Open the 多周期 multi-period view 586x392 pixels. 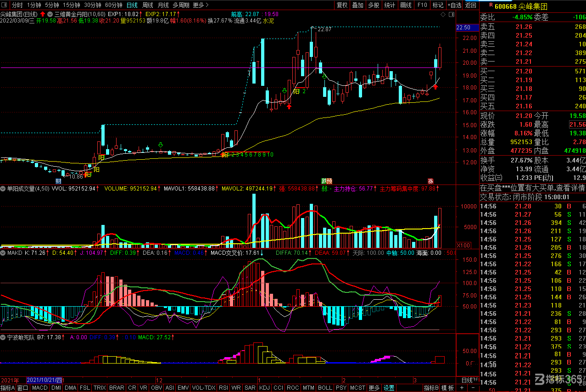[x=181, y=5]
